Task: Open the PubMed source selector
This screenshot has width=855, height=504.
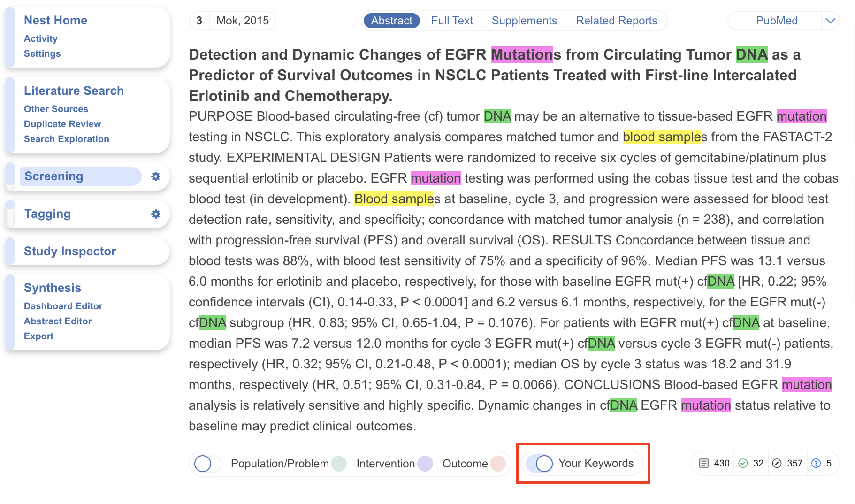Action: (x=776, y=21)
